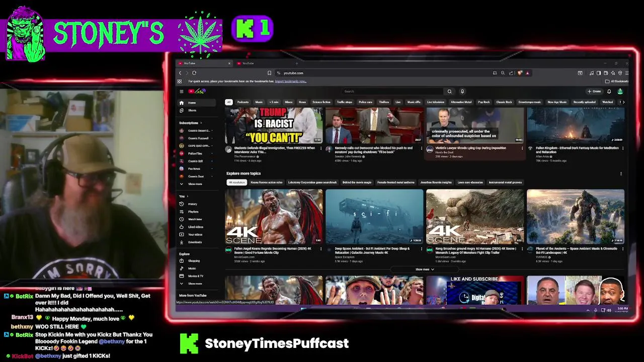Open the browser wallet icon
644x362 pixels.
click(606, 73)
